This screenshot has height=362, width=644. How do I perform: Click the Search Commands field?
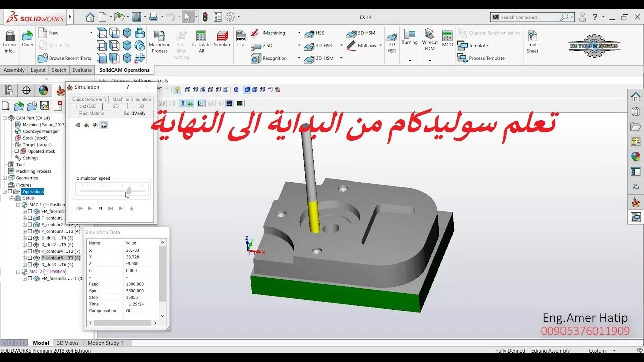click(x=532, y=17)
